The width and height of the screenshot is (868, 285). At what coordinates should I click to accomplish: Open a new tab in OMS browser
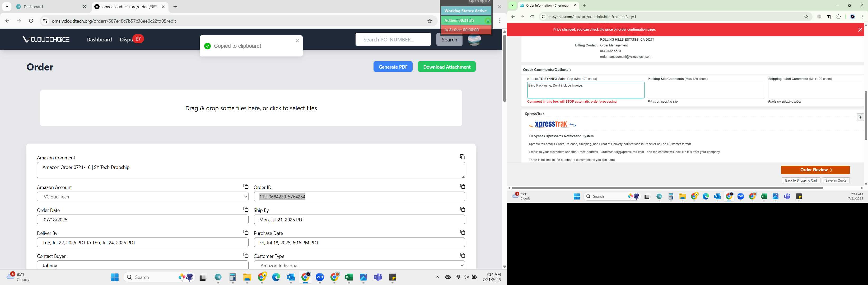(x=175, y=7)
